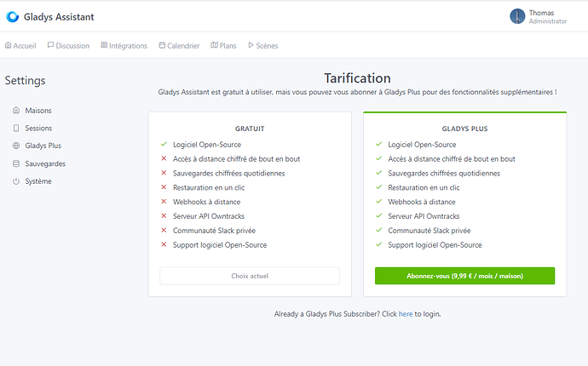Click check beside Support logiciel in Gladys Plus
Image resolution: width=588 pixels, height=366 pixels.
pos(378,244)
